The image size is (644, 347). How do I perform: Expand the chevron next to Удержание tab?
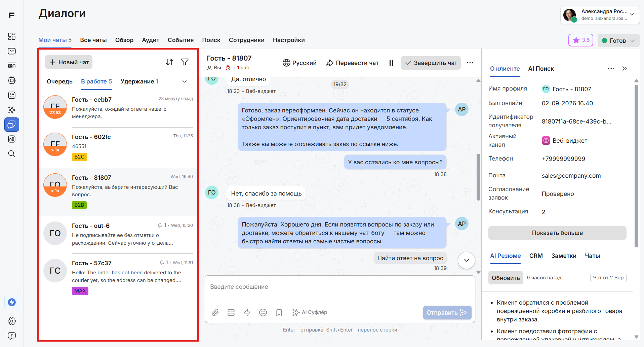click(x=185, y=81)
